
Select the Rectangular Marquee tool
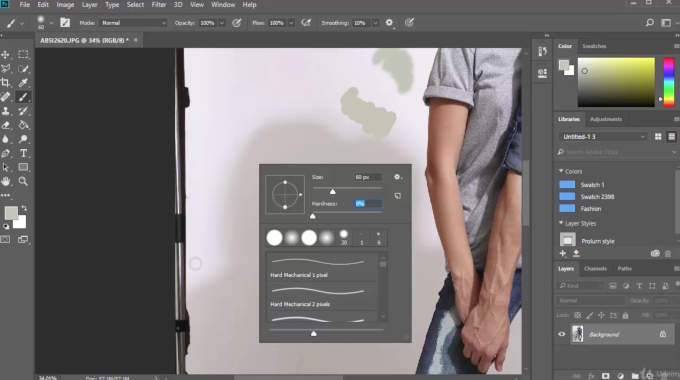point(23,54)
